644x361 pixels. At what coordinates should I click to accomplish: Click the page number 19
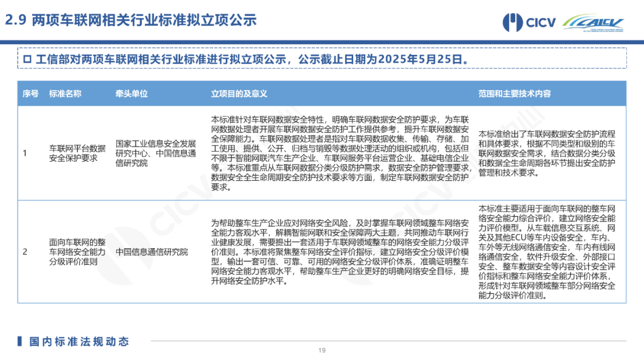(x=322, y=350)
